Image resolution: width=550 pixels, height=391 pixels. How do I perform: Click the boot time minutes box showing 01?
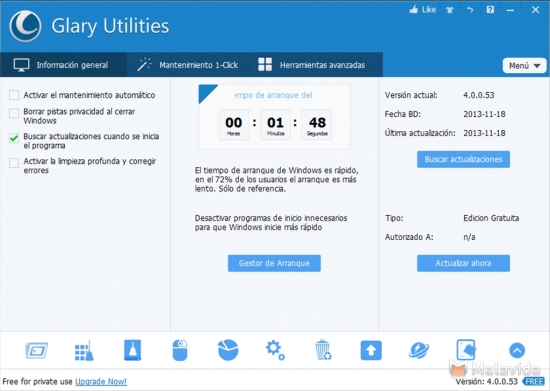275,125
